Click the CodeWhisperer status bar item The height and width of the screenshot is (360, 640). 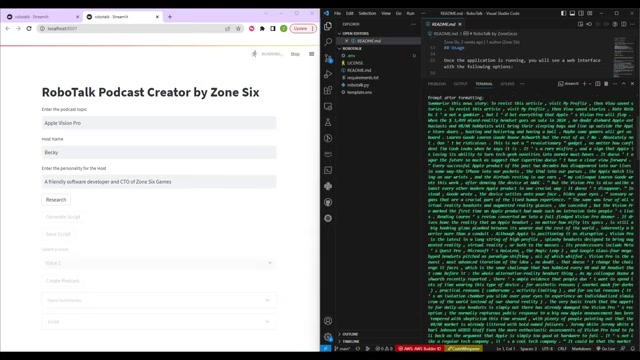point(464,349)
